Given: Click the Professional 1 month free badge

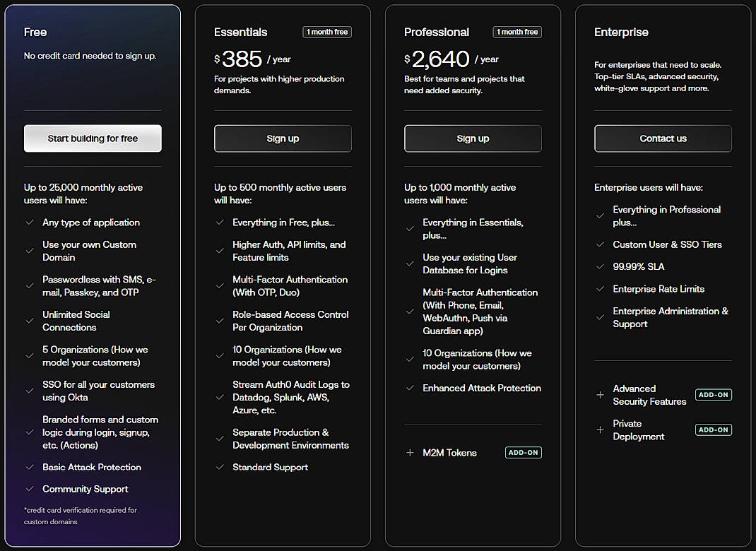Looking at the screenshot, I should click(x=517, y=32).
